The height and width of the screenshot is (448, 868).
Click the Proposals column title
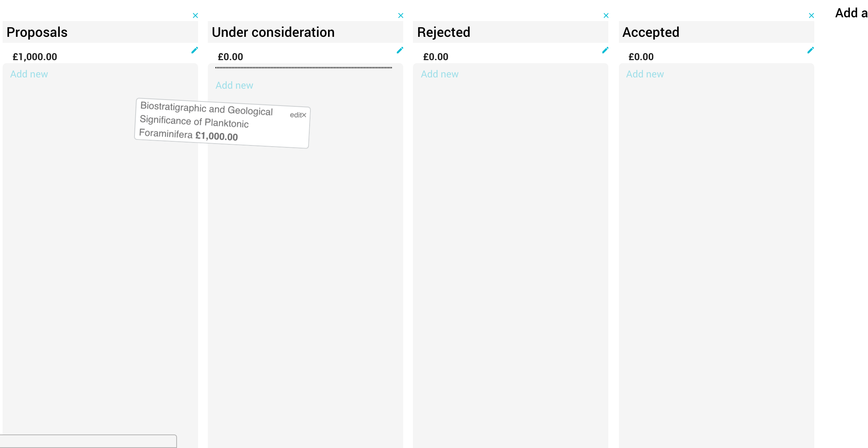[37, 32]
